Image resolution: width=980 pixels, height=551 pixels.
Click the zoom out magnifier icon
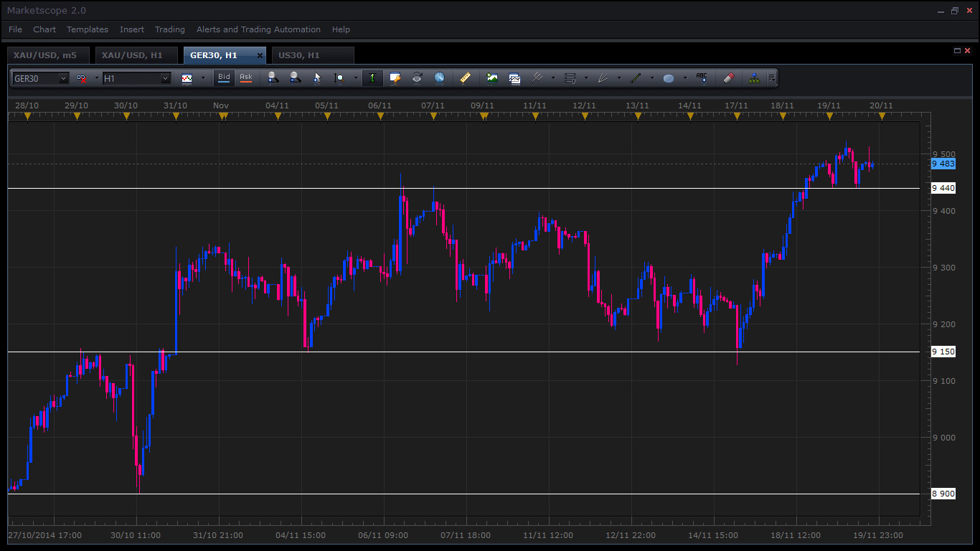[295, 77]
